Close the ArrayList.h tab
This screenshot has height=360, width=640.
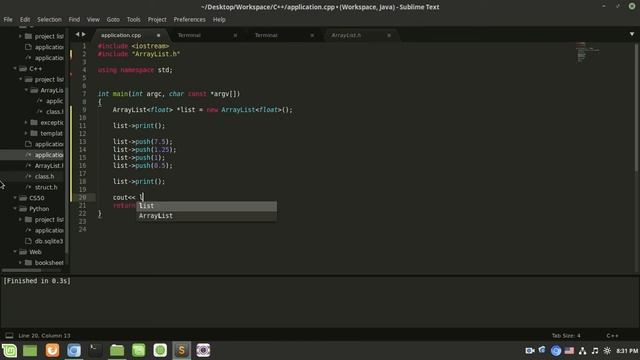(x=389, y=36)
